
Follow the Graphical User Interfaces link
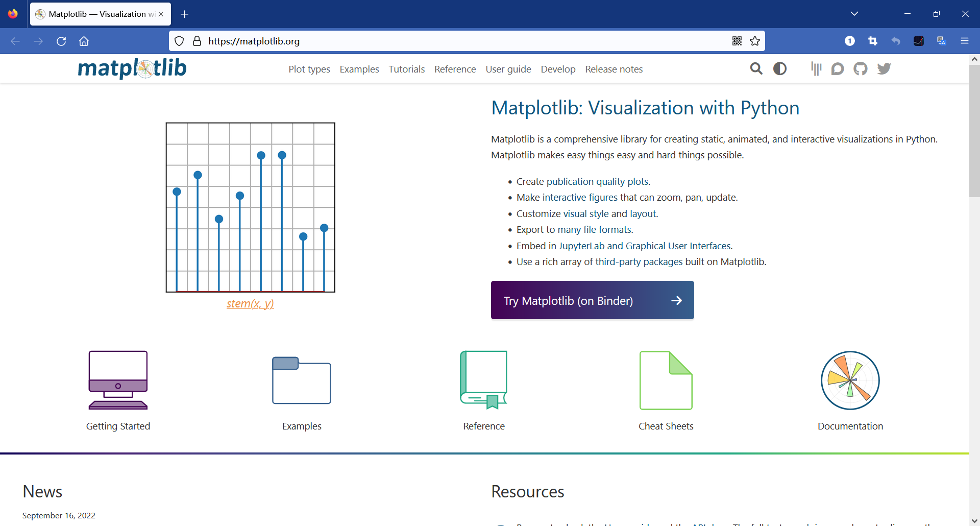(678, 246)
